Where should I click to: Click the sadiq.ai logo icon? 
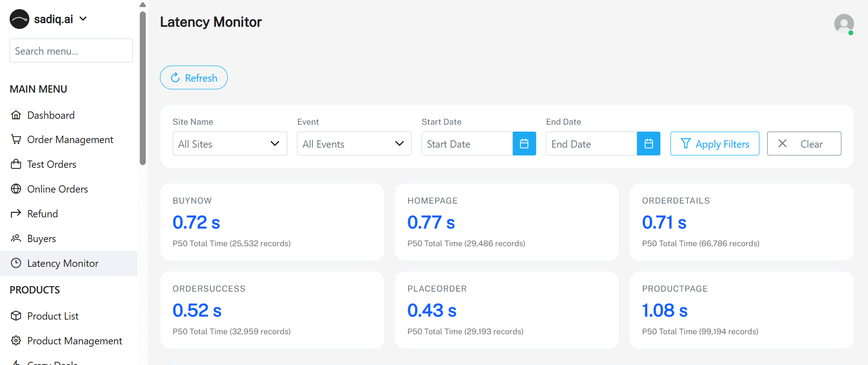[20, 19]
